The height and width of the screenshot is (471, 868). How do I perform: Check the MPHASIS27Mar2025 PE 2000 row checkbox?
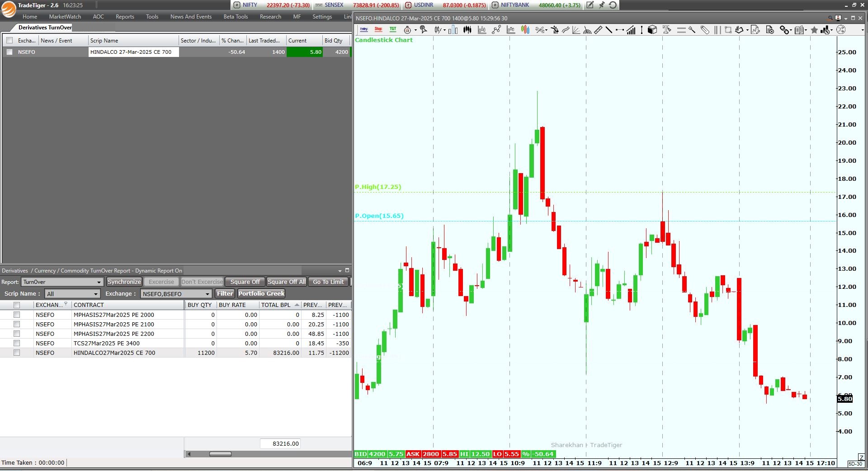click(x=17, y=315)
